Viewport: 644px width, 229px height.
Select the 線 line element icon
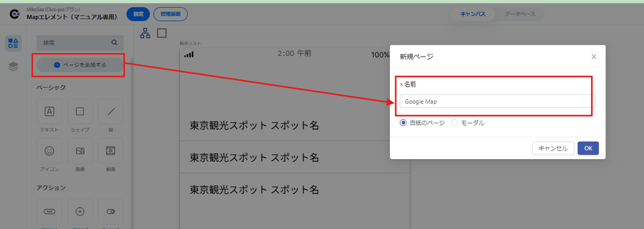111,111
